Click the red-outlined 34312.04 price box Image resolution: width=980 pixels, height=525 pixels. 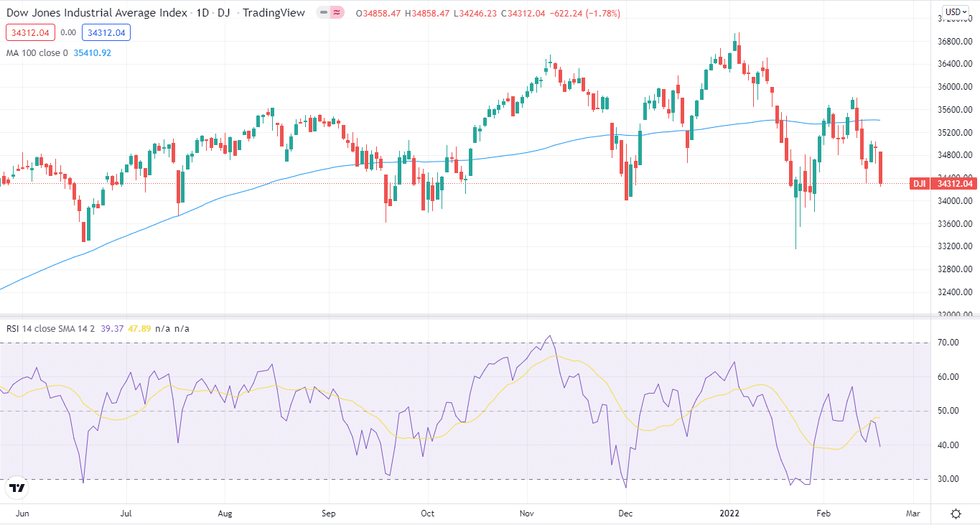[x=30, y=32]
